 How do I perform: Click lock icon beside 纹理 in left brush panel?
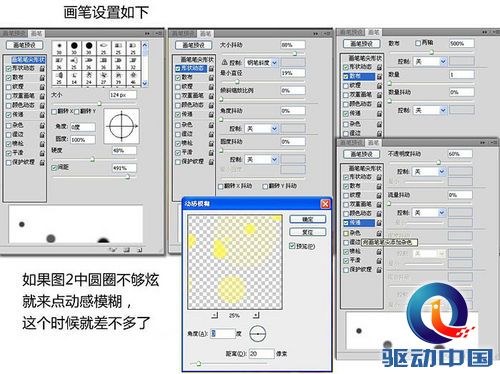tap(42, 87)
